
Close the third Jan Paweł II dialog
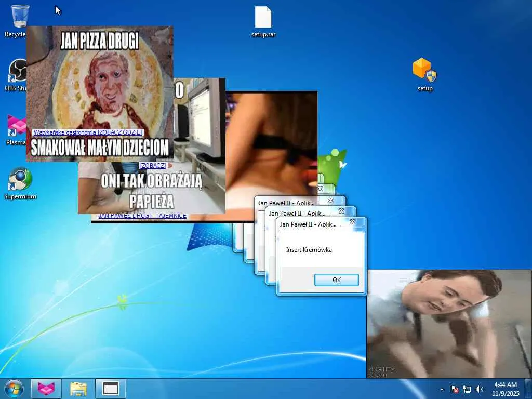coord(331,201)
